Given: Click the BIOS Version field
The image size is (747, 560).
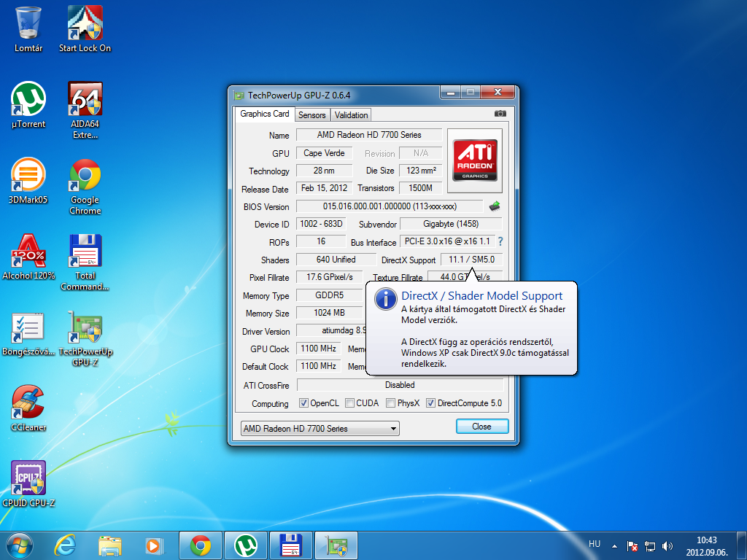Looking at the screenshot, I should click(x=390, y=206).
